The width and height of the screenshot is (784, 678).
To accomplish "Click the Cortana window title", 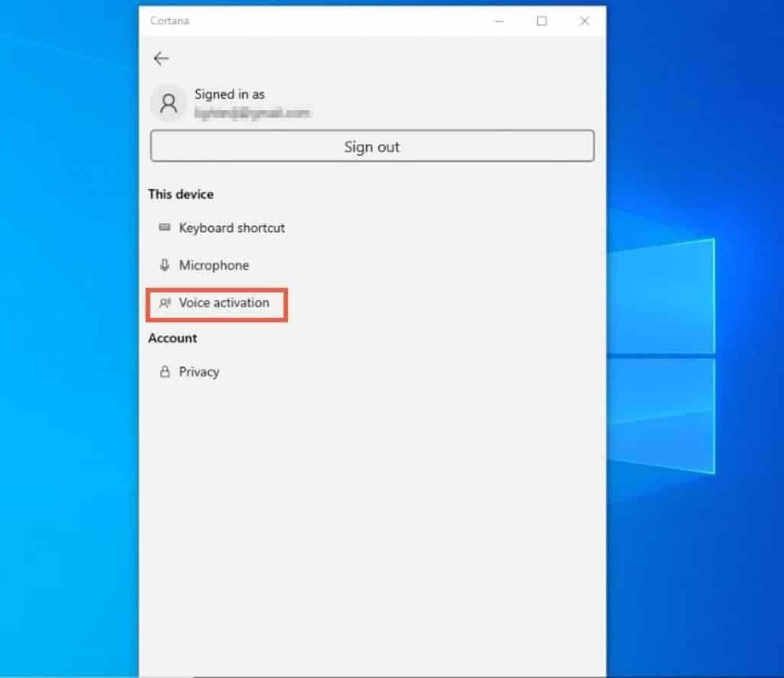I will click(169, 21).
